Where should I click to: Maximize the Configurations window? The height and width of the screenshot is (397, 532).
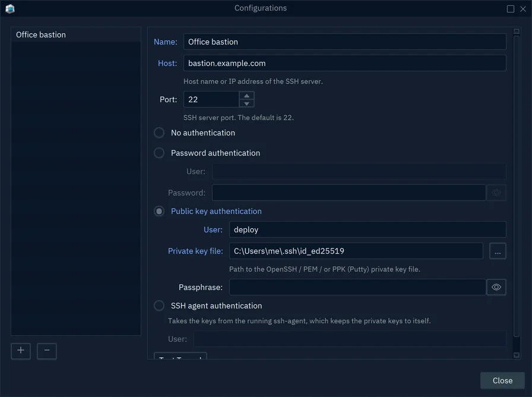tap(511, 9)
